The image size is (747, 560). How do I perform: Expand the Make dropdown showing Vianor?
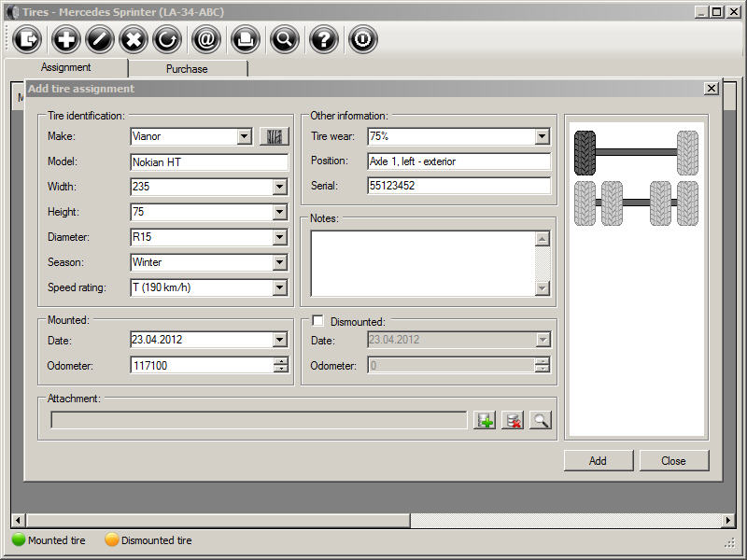[244, 136]
